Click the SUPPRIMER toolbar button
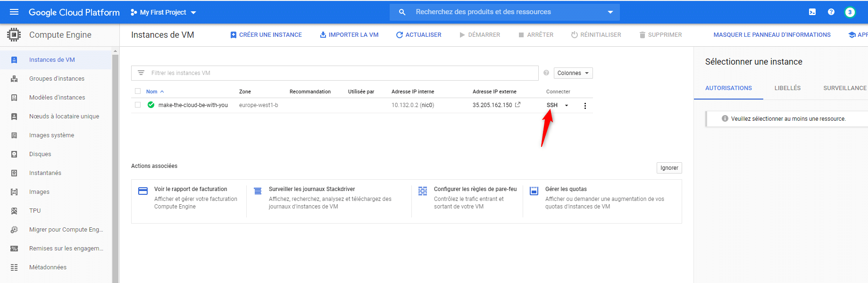The image size is (868, 283). click(660, 35)
